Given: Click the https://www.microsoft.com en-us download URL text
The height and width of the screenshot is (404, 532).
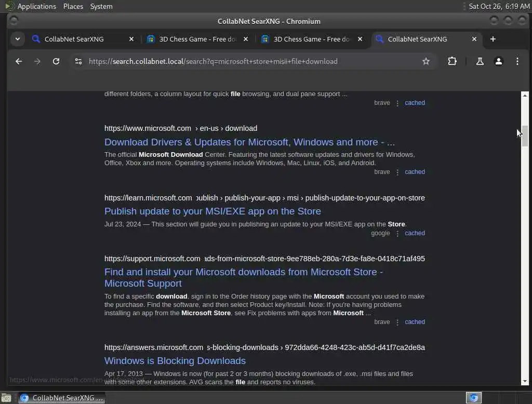Looking at the screenshot, I should (180, 128).
